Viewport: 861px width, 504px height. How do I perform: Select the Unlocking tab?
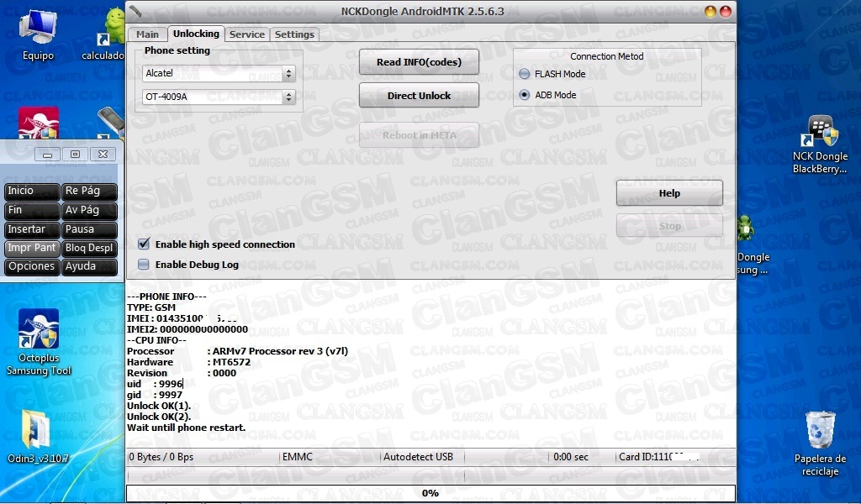tap(196, 34)
